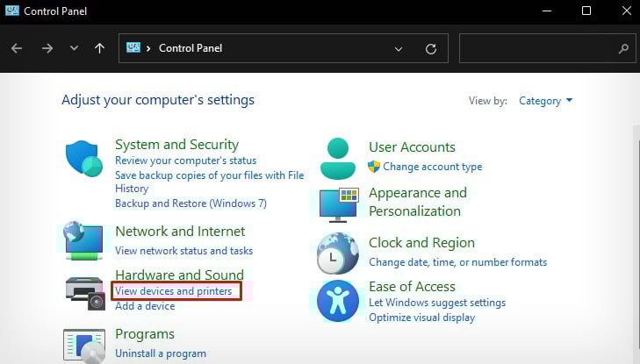
Task: Open the User Accounts person icon
Action: (x=337, y=159)
